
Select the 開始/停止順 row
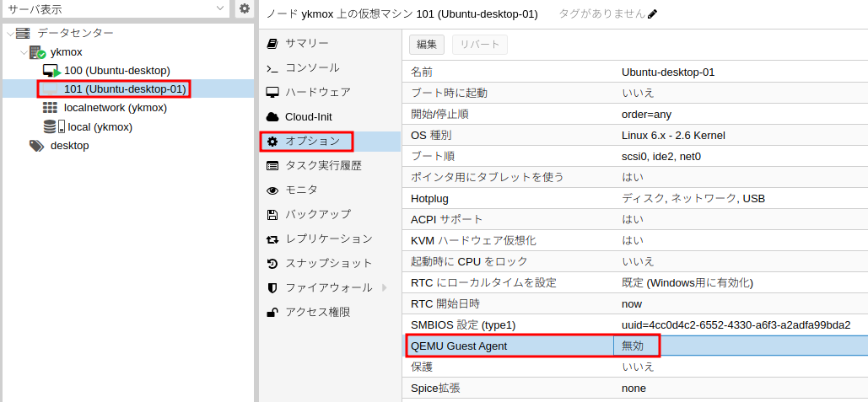coord(635,114)
